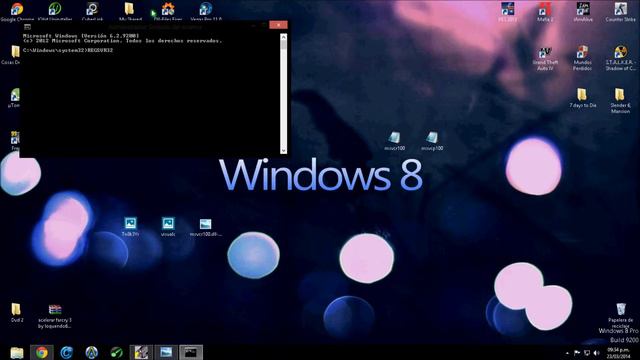Open network status tray icon

coord(587,353)
